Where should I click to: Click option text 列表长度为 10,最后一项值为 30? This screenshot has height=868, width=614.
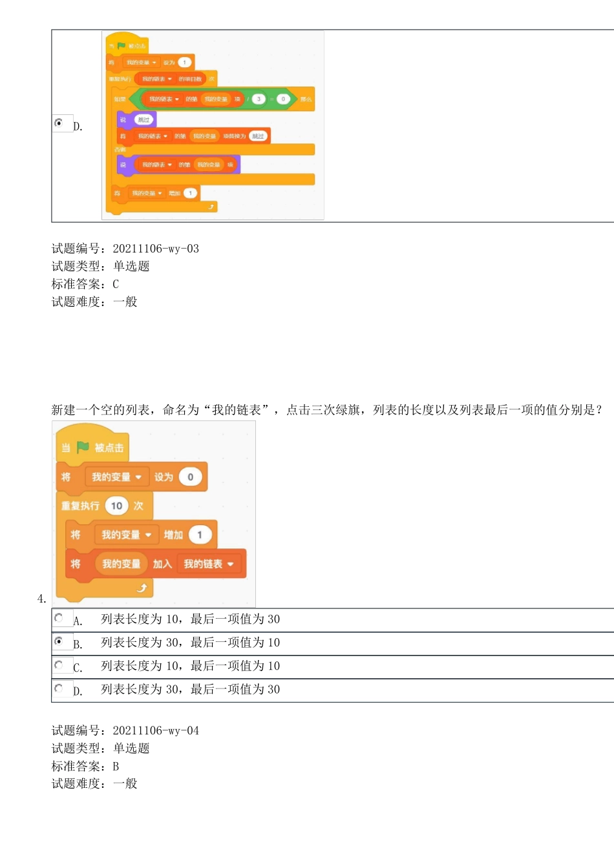tap(191, 619)
